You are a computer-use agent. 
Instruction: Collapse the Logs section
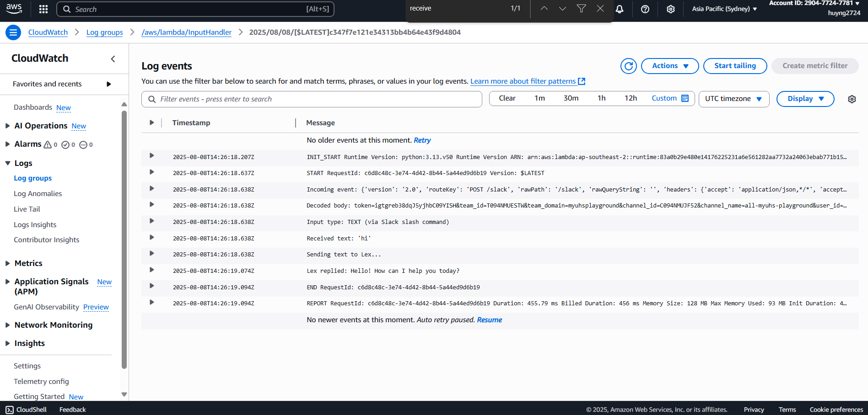tap(7, 163)
